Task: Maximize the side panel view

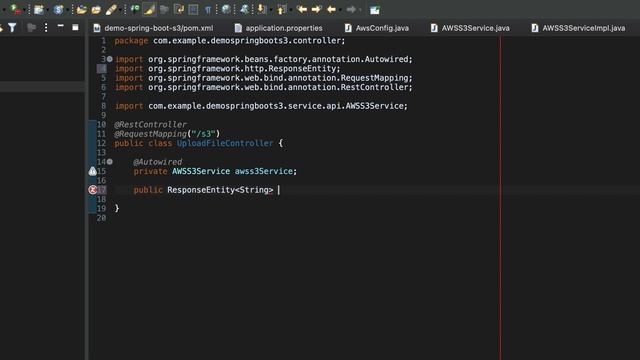Action: coord(75,27)
